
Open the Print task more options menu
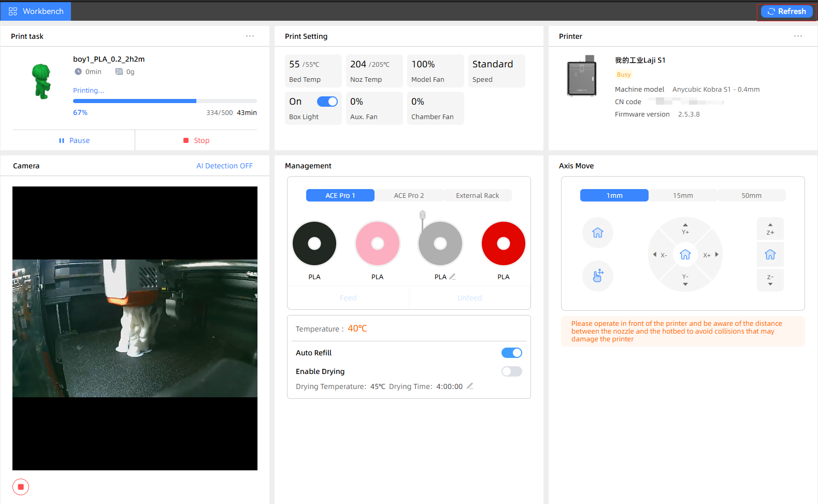(250, 36)
